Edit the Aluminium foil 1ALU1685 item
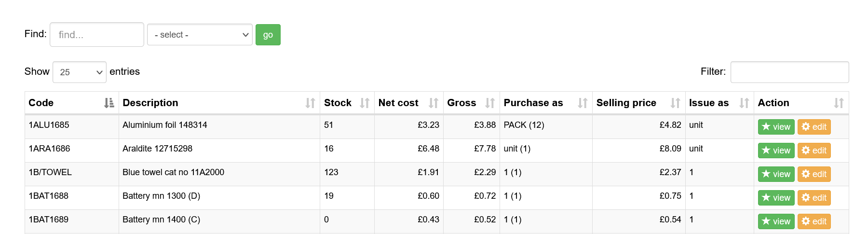This screenshot has height=234, width=868. (814, 127)
